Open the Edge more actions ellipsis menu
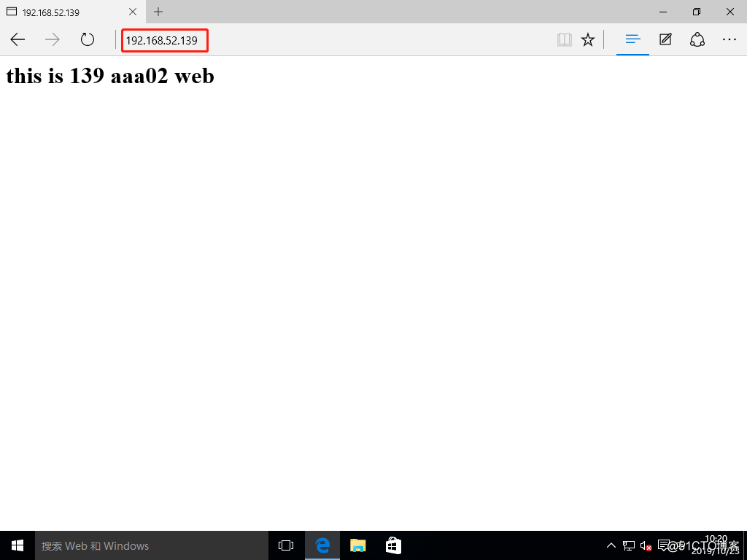The image size is (747, 560). click(729, 39)
